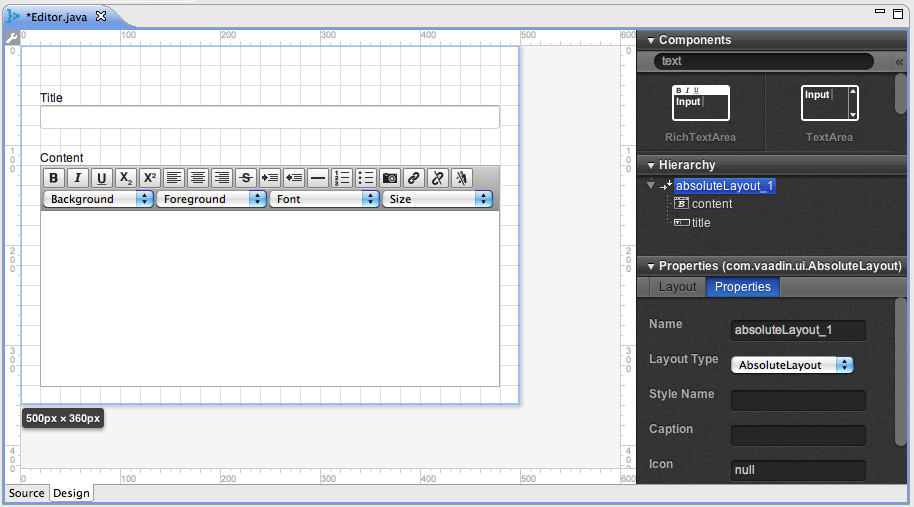Insert ordered numbered list
This screenshot has height=507, width=914.
(342, 178)
